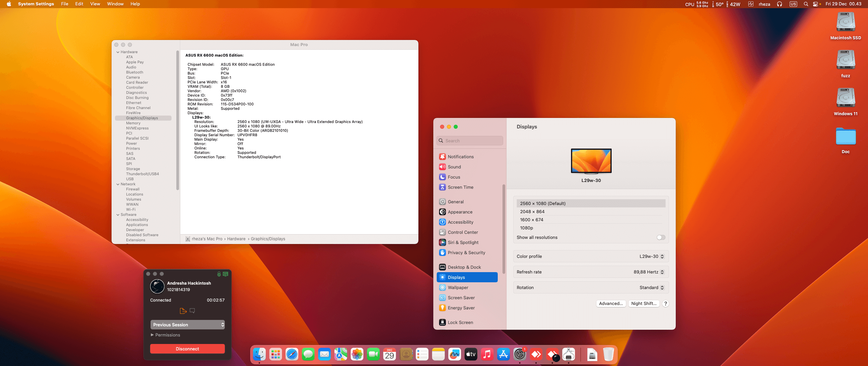This screenshot has width=868, height=366.
Task: Collapse the Hardware tree section
Action: (118, 52)
